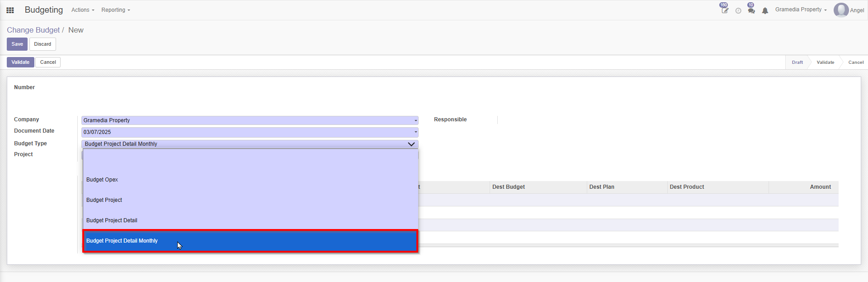Open the Gramedia Property company switcher
The height and width of the screenshot is (282, 868).
pyautogui.click(x=801, y=10)
